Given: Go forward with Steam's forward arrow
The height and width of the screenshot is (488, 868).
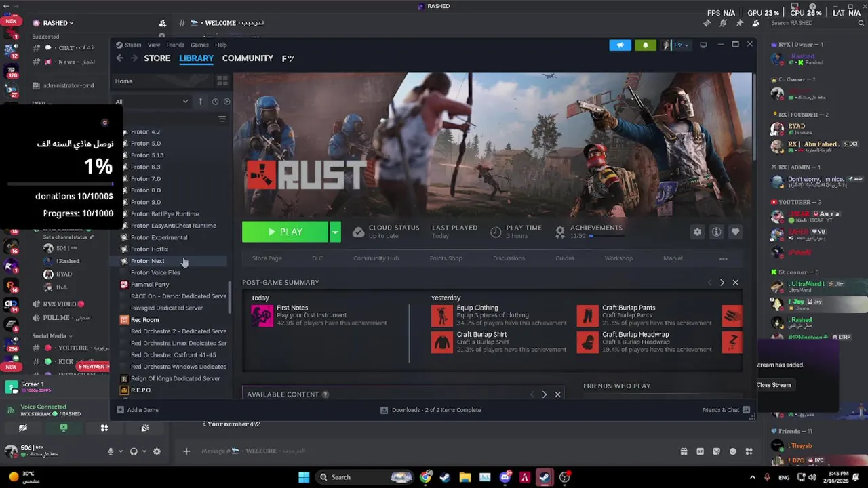Looking at the screenshot, I should point(134,58).
